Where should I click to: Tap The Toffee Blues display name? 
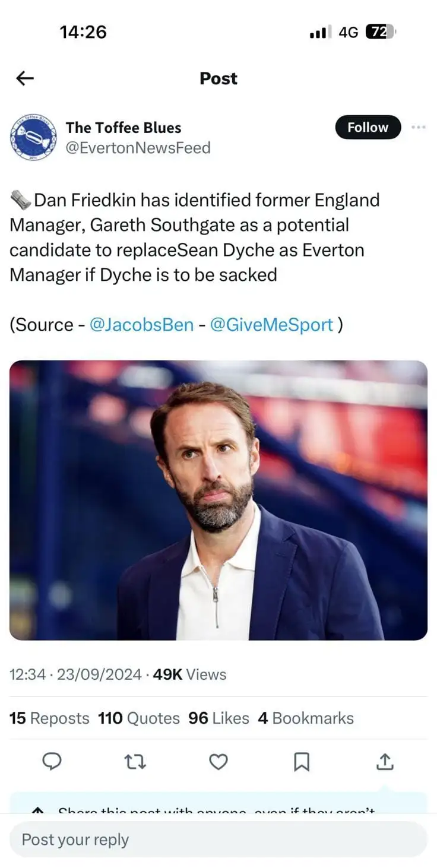point(123,128)
